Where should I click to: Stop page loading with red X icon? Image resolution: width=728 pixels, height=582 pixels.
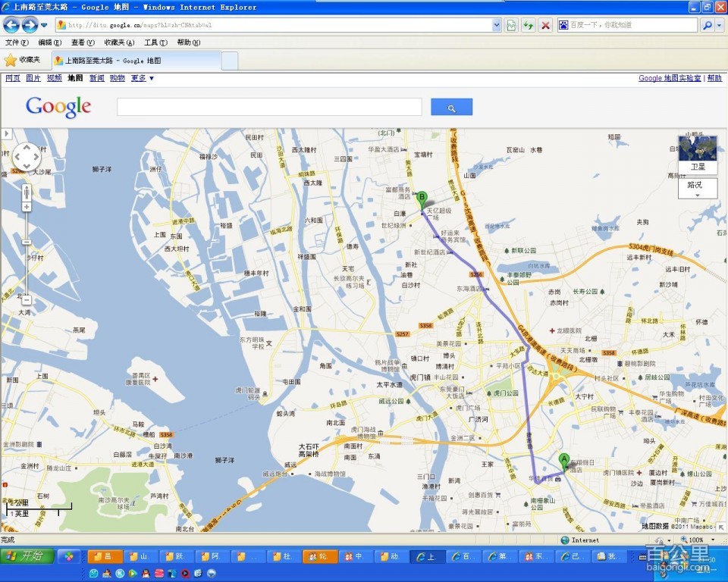click(x=545, y=25)
